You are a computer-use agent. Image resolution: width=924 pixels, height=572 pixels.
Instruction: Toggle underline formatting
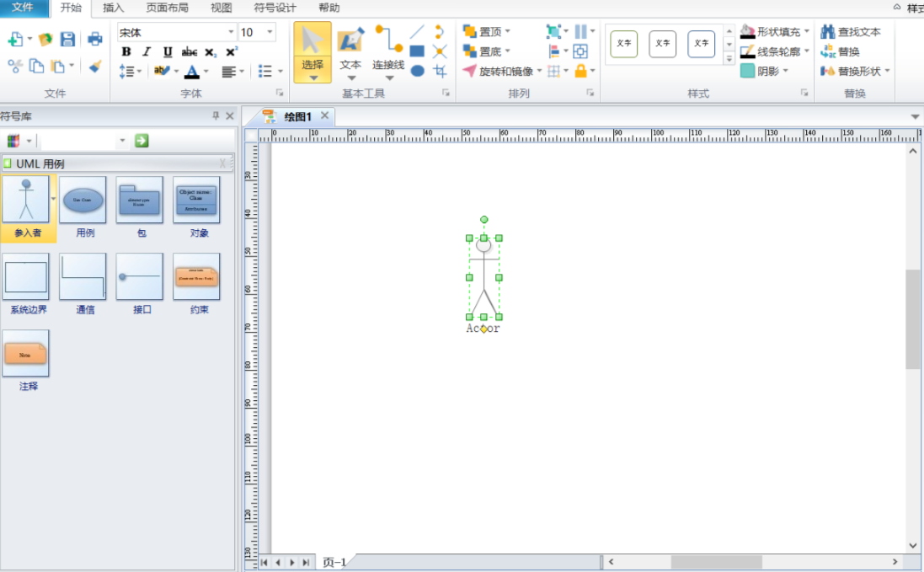[x=168, y=52]
